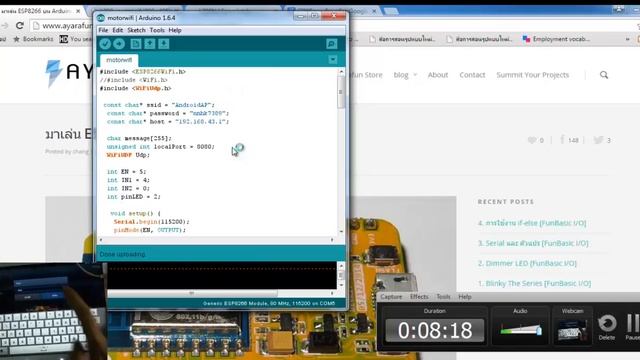Click the Employment vocab bookmark
The image size is (640, 360).
pyautogui.click(x=556, y=39)
